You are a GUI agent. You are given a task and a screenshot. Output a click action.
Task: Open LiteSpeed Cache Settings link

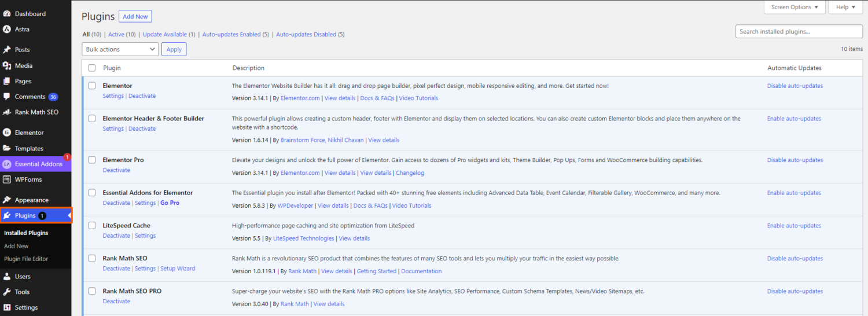tap(145, 236)
